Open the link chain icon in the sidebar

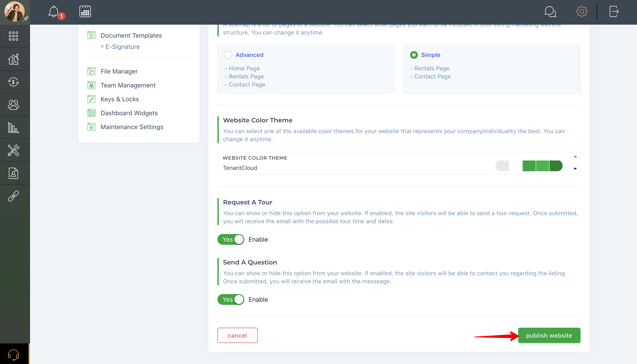coord(13,196)
